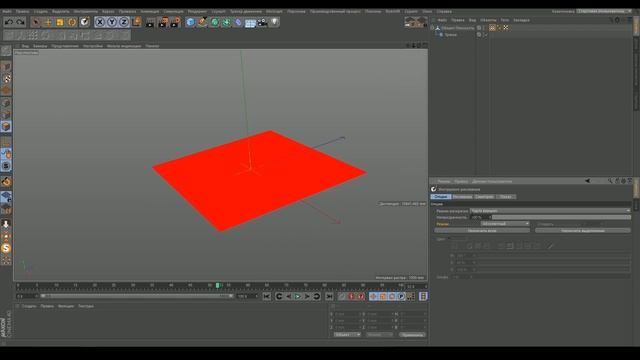Select the Move tool
The image size is (640, 360).
(x=48, y=22)
